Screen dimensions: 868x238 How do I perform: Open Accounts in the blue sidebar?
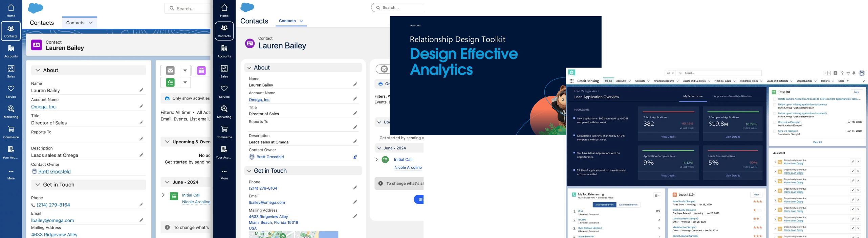(11, 51)
